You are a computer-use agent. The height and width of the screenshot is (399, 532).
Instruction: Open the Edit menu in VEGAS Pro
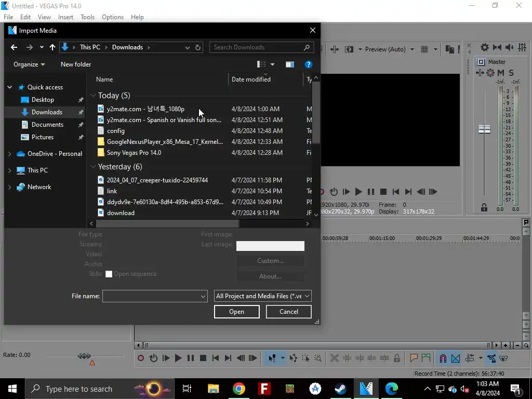[x=25, y=17]
